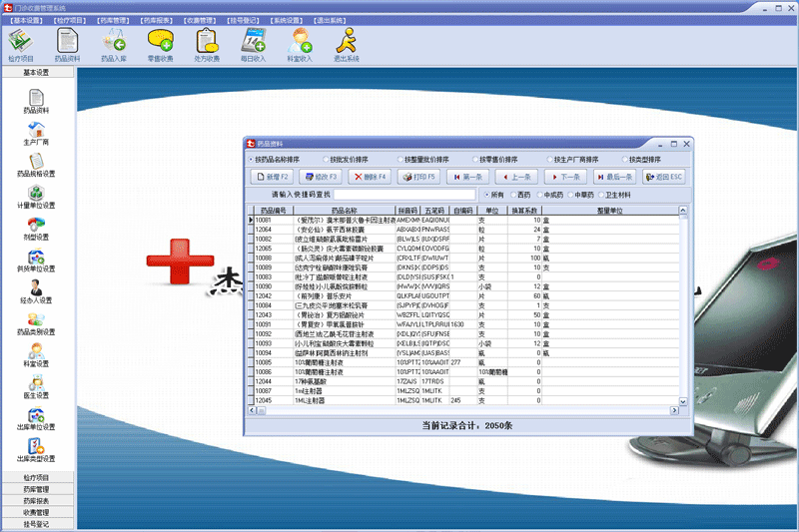Open 供货单位设置 in the sidebar
This screenshot has height=532, width=799.
(36, 261)
